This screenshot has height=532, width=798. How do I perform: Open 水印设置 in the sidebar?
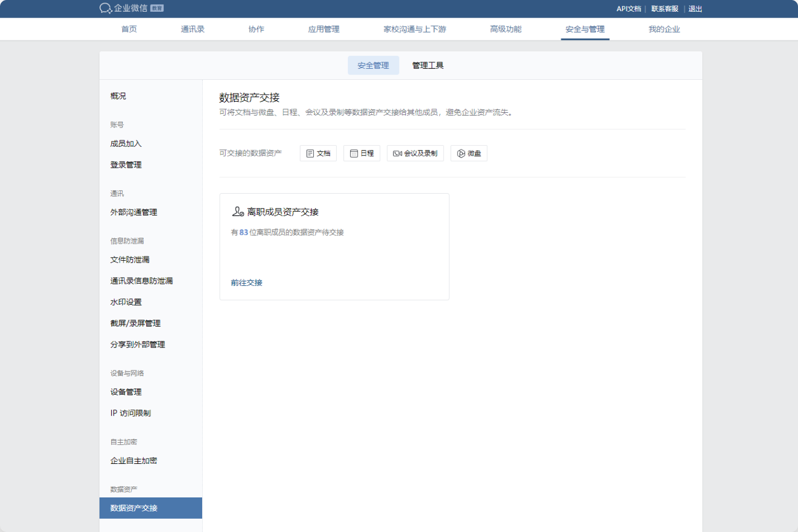[126, 302]
